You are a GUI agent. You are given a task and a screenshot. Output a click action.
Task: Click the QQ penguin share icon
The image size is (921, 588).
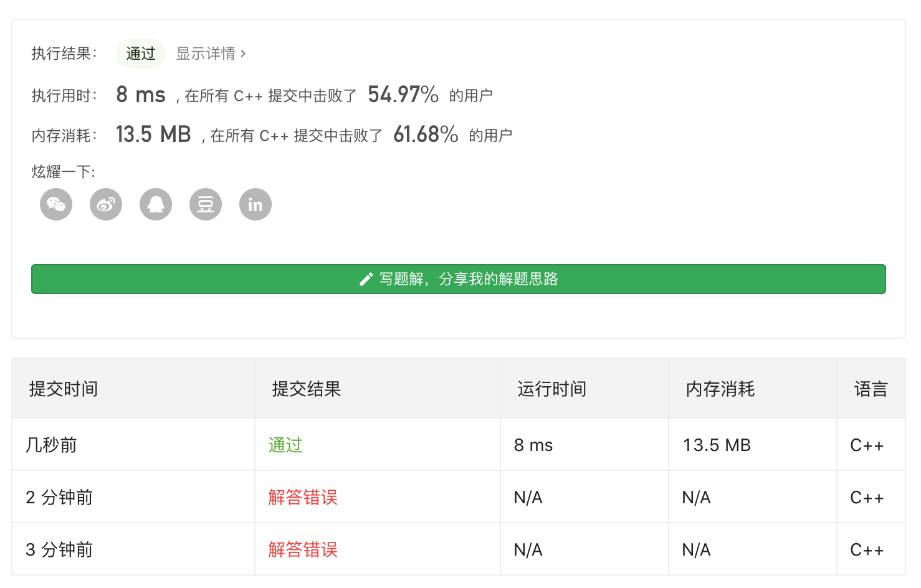point(156,204)
